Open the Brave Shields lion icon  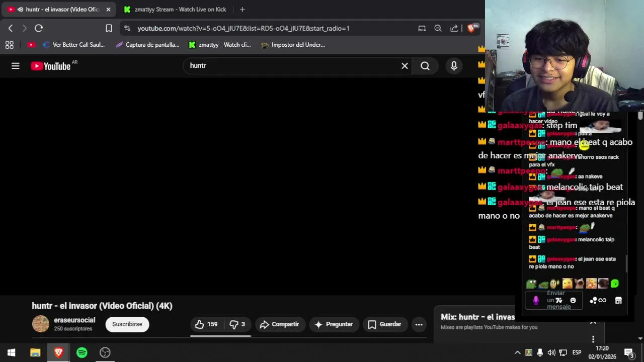pyautogui.click(x=472, y=29)
